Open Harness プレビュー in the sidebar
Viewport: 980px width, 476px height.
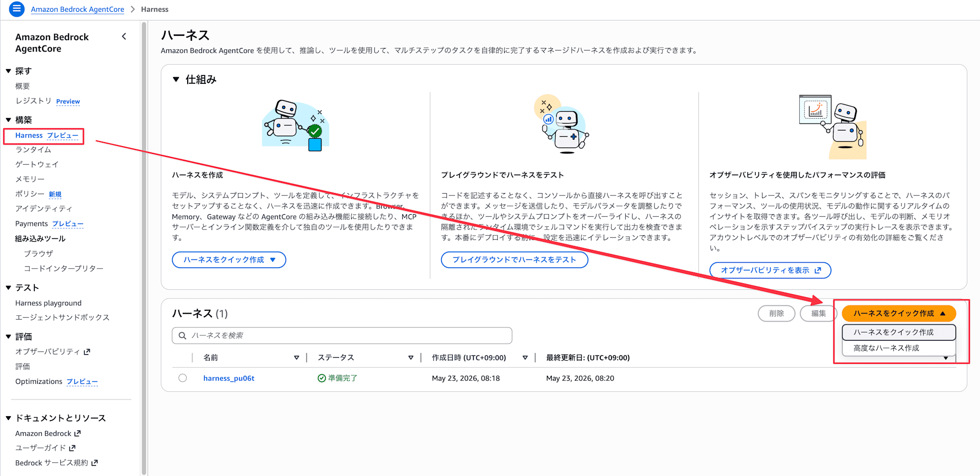47,135
